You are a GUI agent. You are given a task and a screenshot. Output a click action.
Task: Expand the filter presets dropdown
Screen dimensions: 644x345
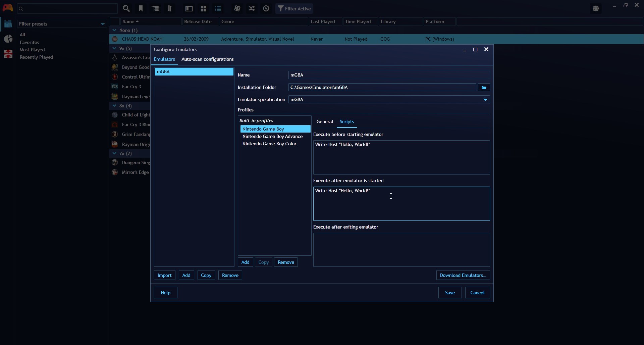coord(103,24)
